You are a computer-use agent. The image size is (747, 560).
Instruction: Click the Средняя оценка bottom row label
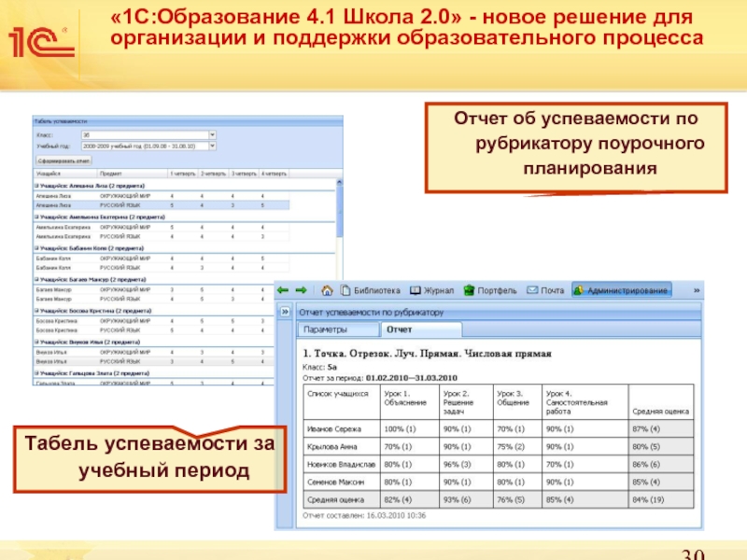[336, 499]
